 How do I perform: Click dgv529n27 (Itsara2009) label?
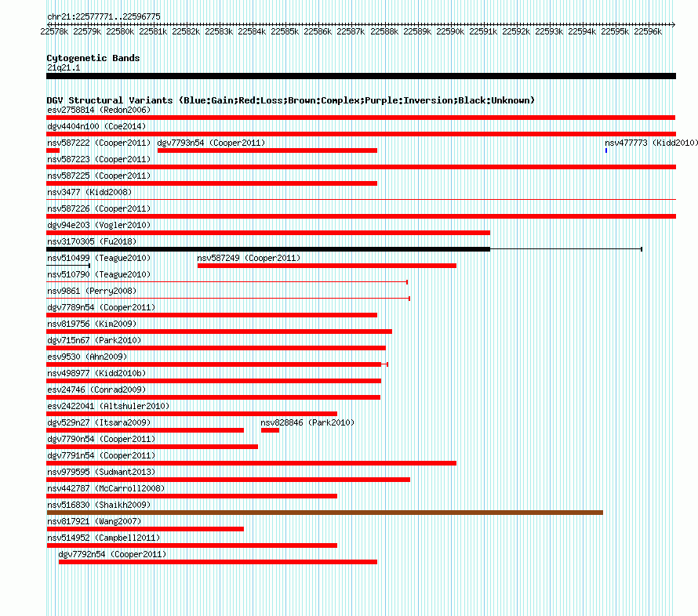(99, 422)
